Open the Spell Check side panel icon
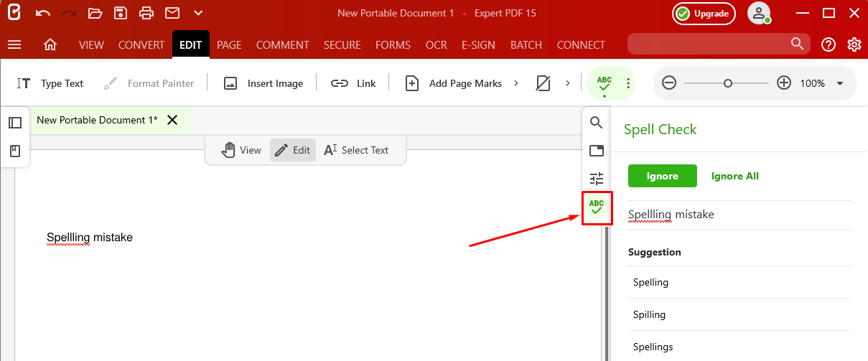 click(x=597, y=208)
